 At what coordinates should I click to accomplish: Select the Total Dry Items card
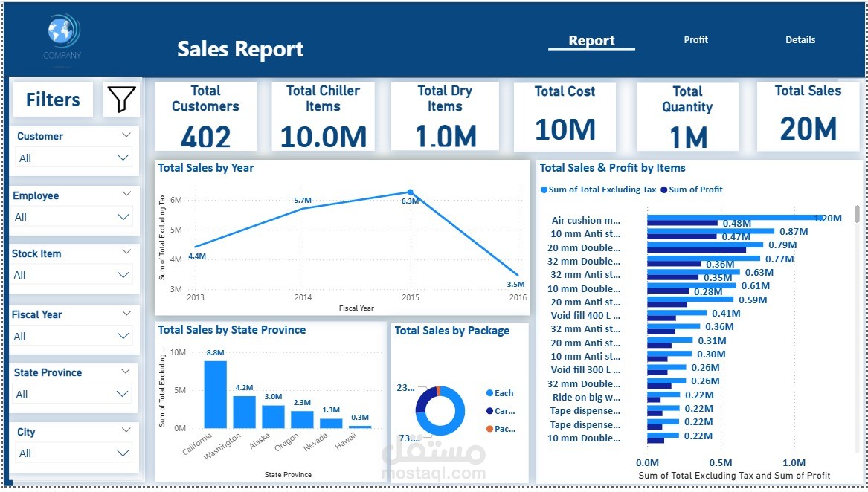click(445, 116)
